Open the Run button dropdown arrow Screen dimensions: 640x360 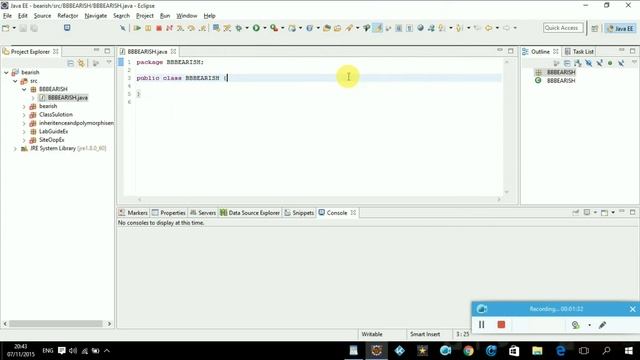click(264, 28)
